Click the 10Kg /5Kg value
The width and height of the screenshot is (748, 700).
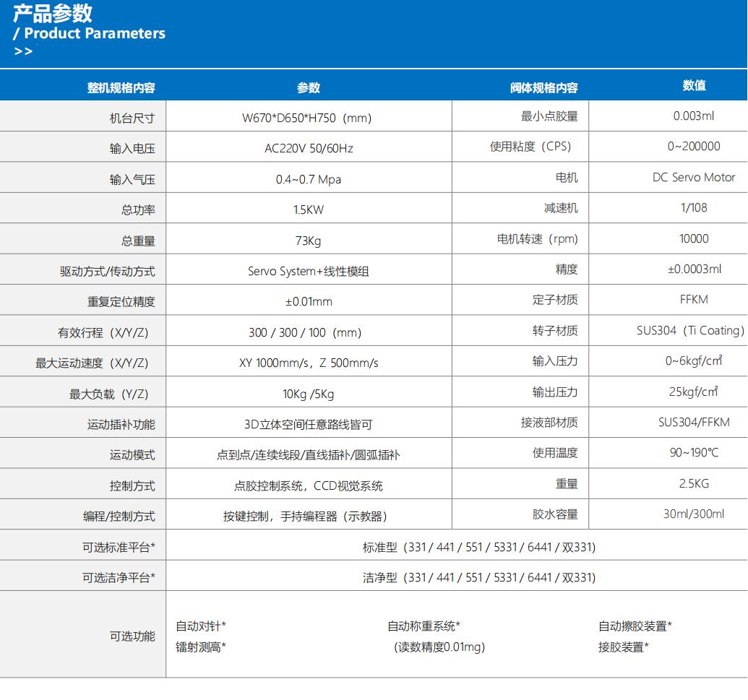[308, 394]
